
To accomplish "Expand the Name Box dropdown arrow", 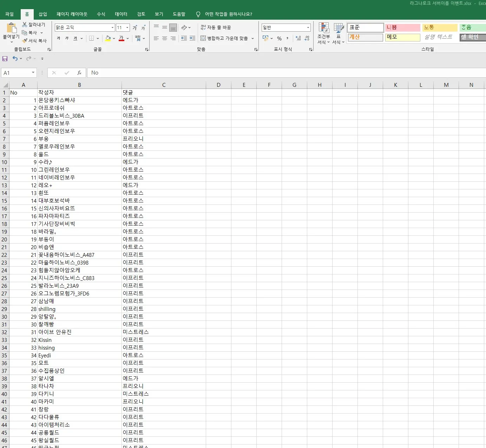I will click(33, 73).
